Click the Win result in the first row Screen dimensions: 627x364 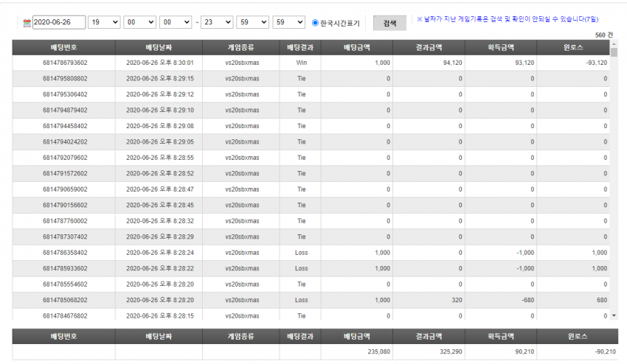coord(302,63)
